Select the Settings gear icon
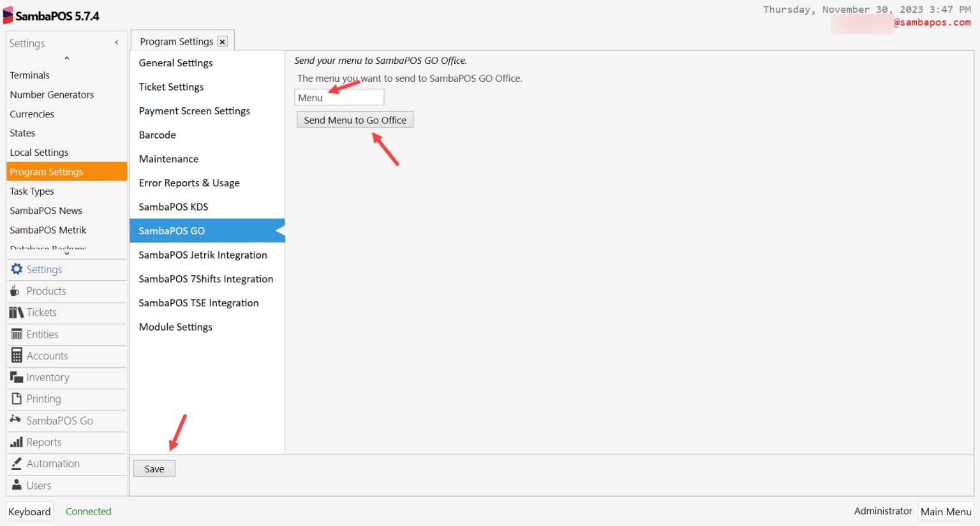The width and height of the screenshot is (980, 526). pyautogui.click(x=17, y=269)
